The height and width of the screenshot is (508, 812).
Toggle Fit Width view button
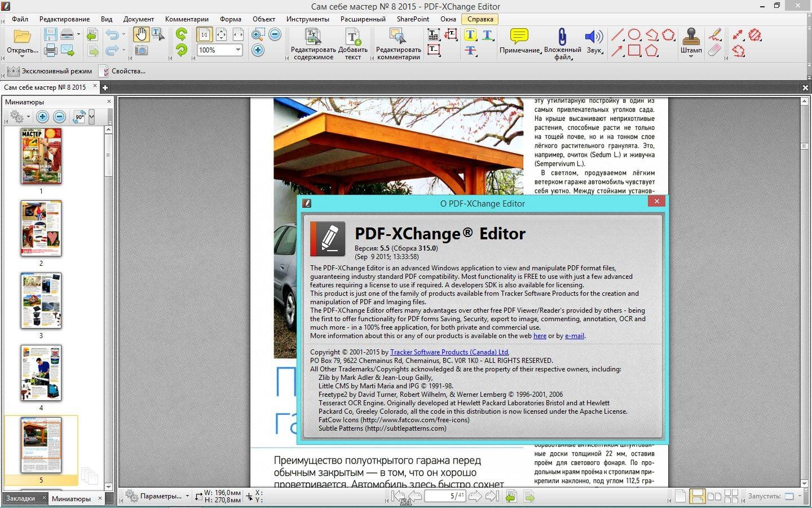(238, 35)
